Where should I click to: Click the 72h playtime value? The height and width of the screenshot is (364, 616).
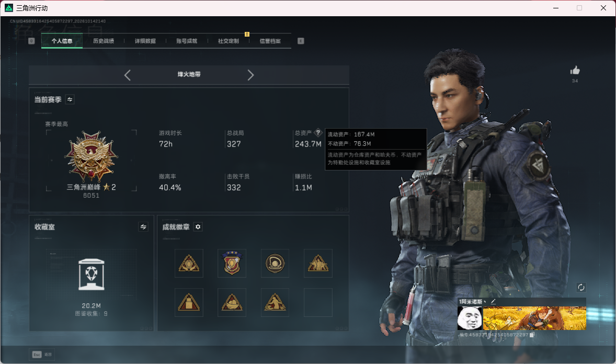pos(166,144)
